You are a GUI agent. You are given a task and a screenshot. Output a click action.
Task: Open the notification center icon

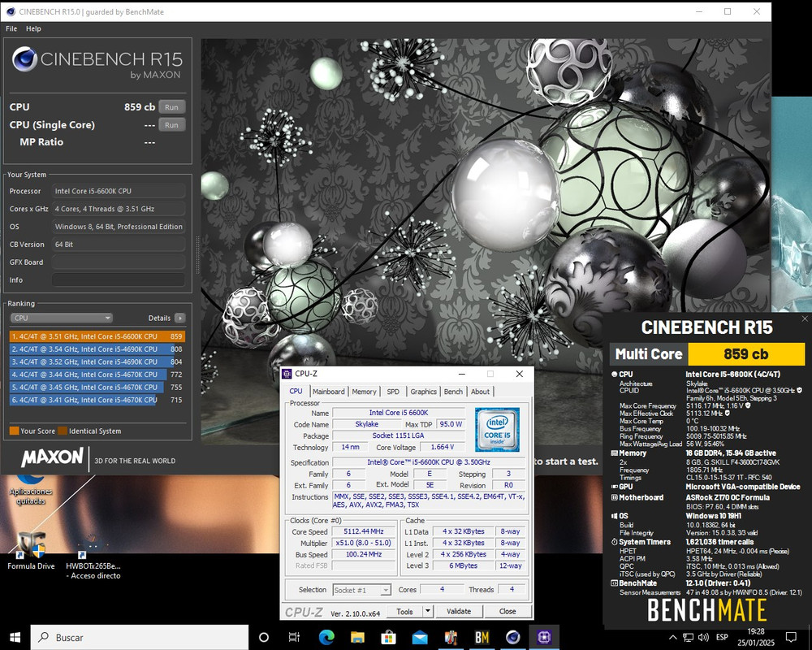[791, 637]
